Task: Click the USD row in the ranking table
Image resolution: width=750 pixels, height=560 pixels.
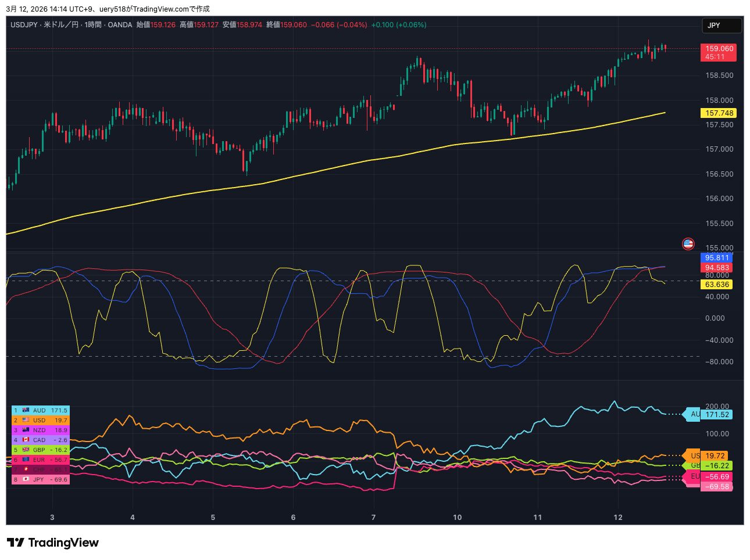Action: coord(40,420)
